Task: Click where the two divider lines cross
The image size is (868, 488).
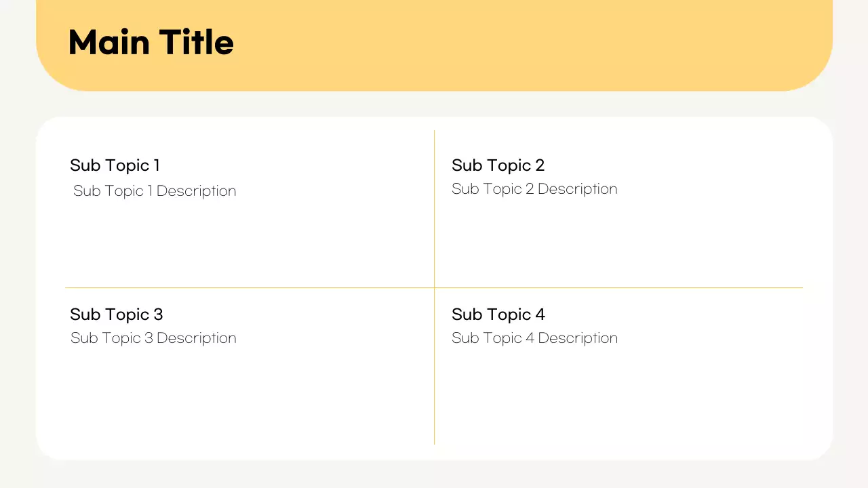Action: tap(434, 287)
